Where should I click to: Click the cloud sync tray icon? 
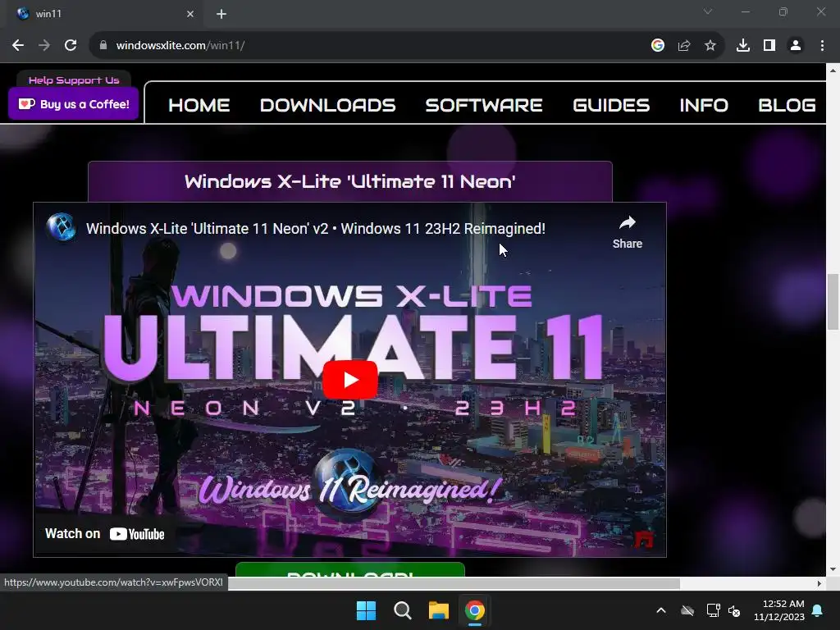[687, 610]
